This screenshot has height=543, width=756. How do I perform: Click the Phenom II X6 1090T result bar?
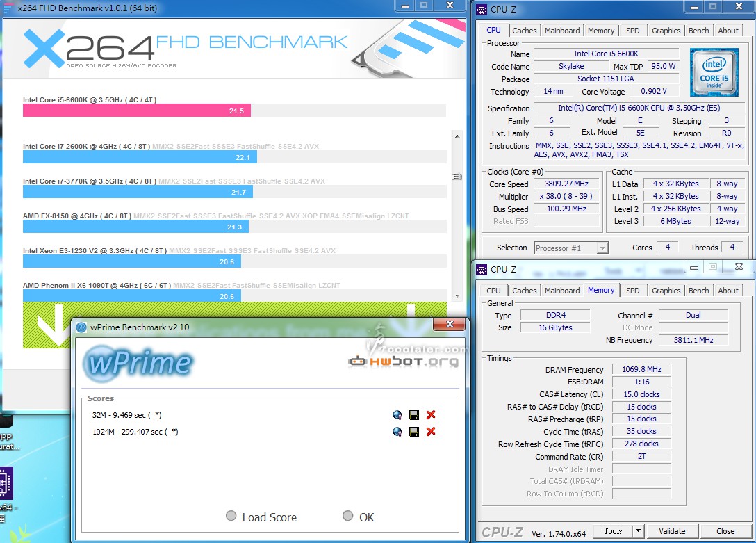[131, 295]
